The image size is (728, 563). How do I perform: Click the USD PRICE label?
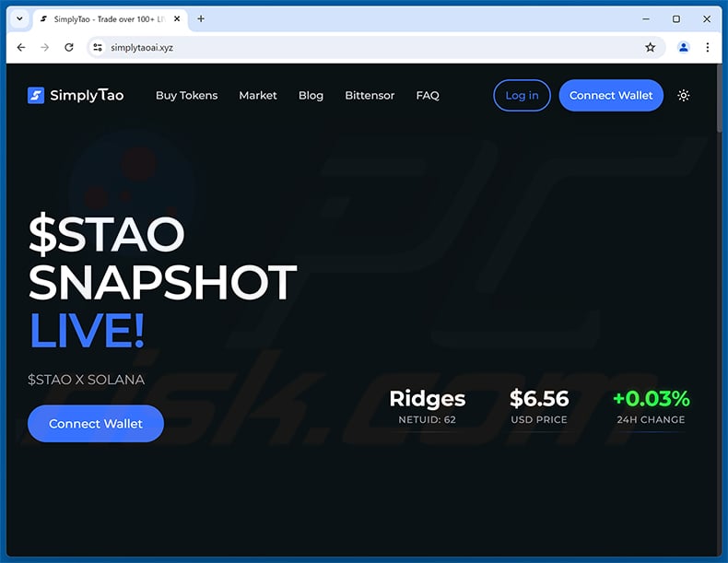click(539, 419)
